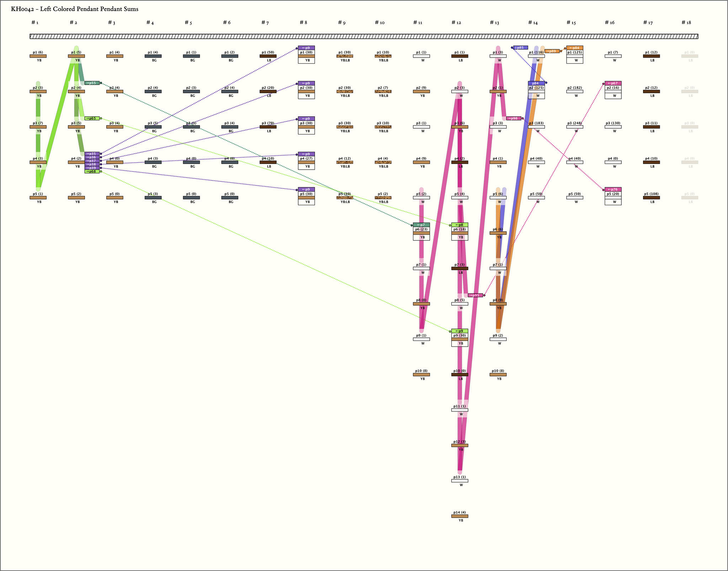The height and width of the screenshot is (571, 728).
Task: Click dark brown swatch under p1 (50)
Action: tap(268, 56)
